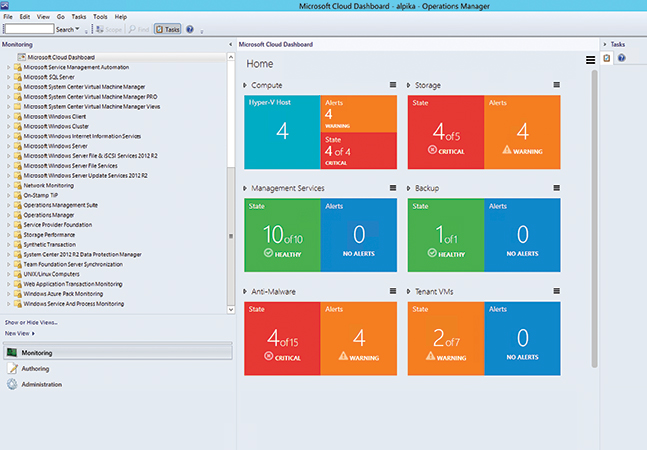
Task: Collapse the Tenant VMs section triangle
Action: coord(409,291)
